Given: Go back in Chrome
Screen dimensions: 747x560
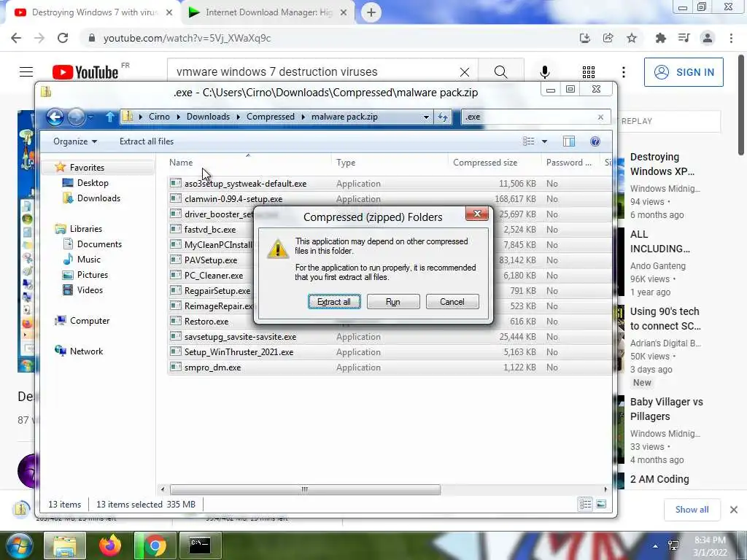Looking at the screenshot, I should 16,38.
